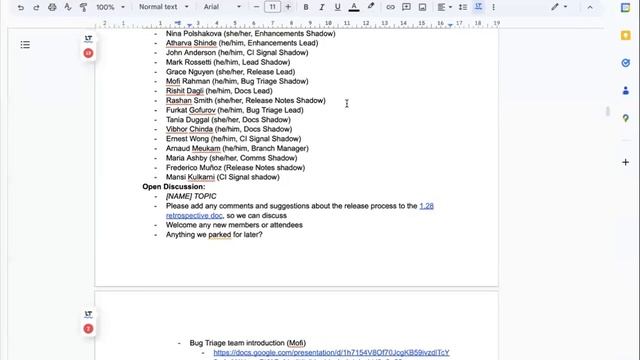Toggle bold formatting
The width and height of the screenshot is (640, 360).
coord(306,7)
